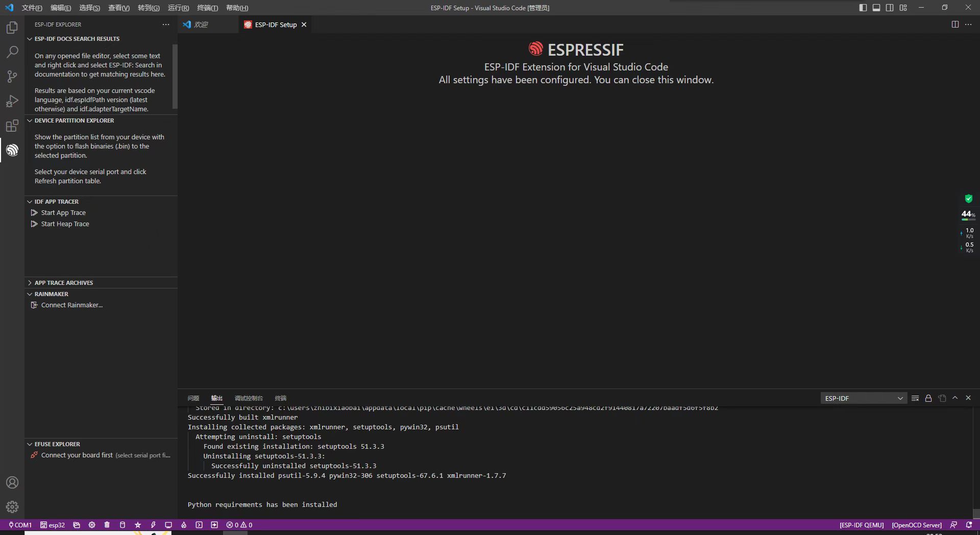Click the [ESP-IDF QEMU] status item
Viewport: 980px width, 535px height.
[861, 525]
